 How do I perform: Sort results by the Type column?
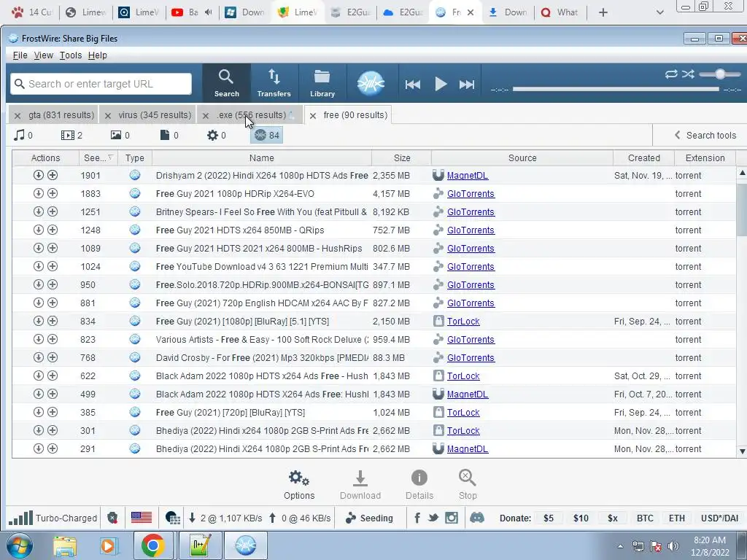(135, 158)
